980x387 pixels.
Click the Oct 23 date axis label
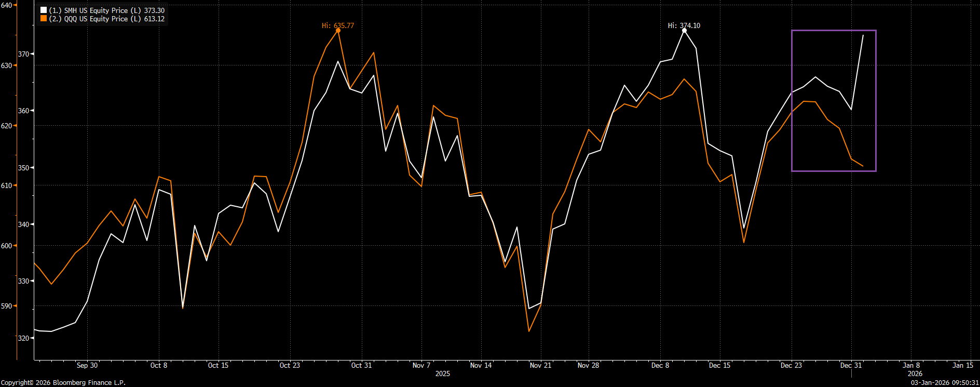(290, 365)
